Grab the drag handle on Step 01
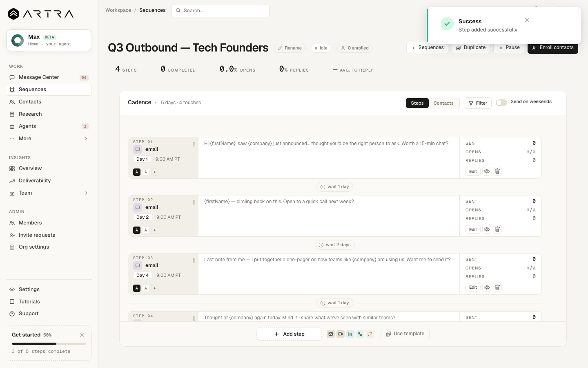588x368 pixels. (x=194, y=144)
